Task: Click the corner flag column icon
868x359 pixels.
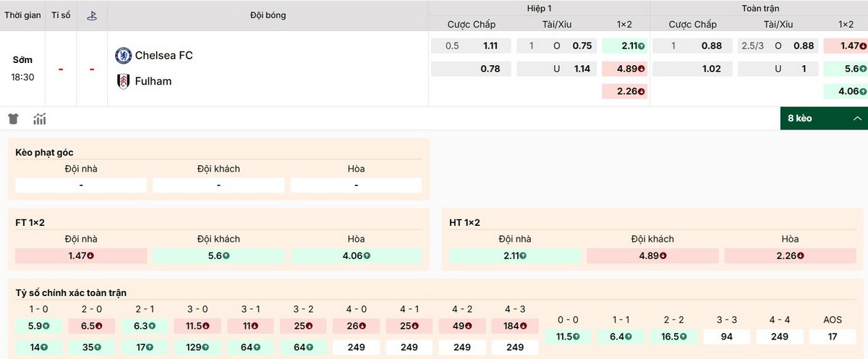Action: 92,15
